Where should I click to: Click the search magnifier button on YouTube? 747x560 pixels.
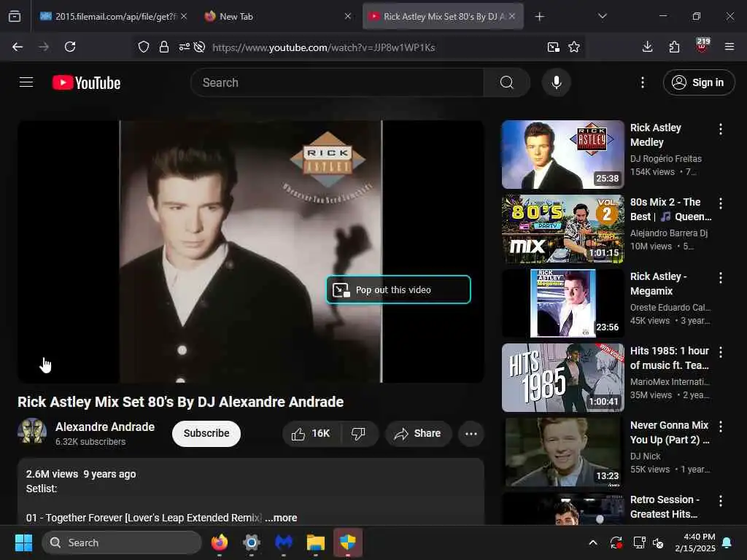click(506, 82)
